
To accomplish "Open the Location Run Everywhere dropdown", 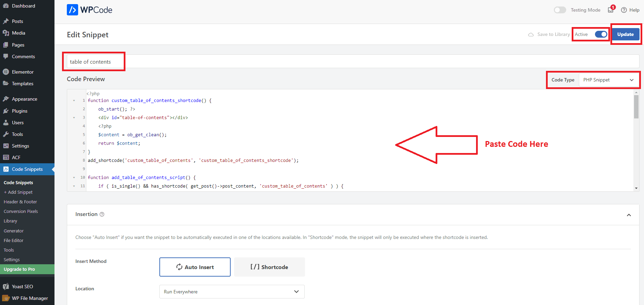I will 232,292.
